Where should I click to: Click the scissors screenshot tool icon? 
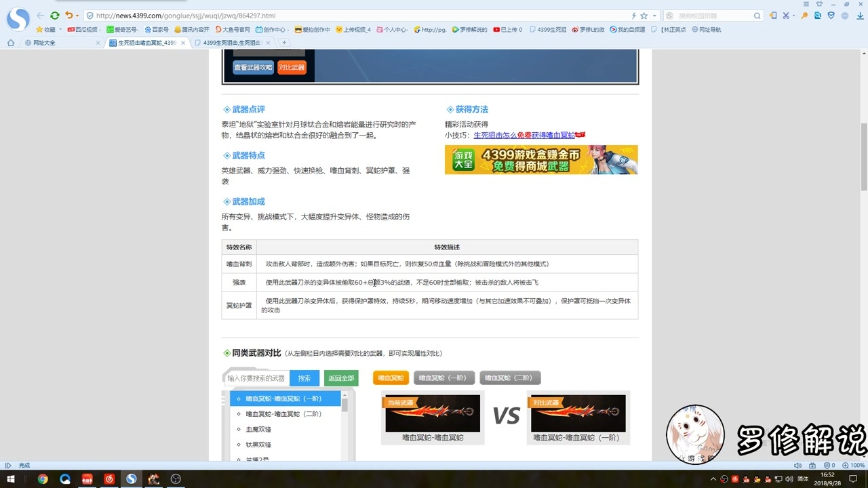click(x=786, y=15)
